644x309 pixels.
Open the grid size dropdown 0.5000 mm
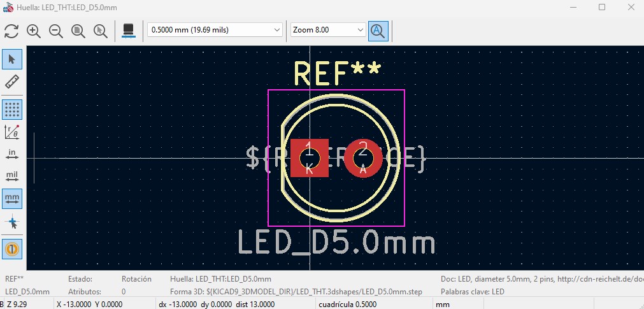pos(215,30)
